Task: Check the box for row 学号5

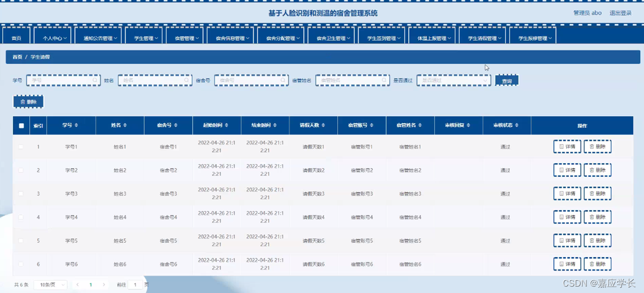Action: click(x=21, y=241)
